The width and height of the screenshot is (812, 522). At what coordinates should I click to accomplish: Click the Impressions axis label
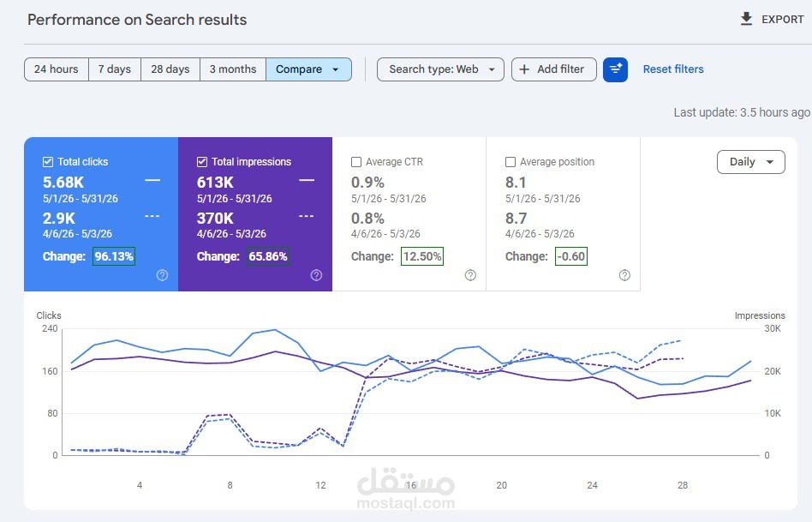760,315
